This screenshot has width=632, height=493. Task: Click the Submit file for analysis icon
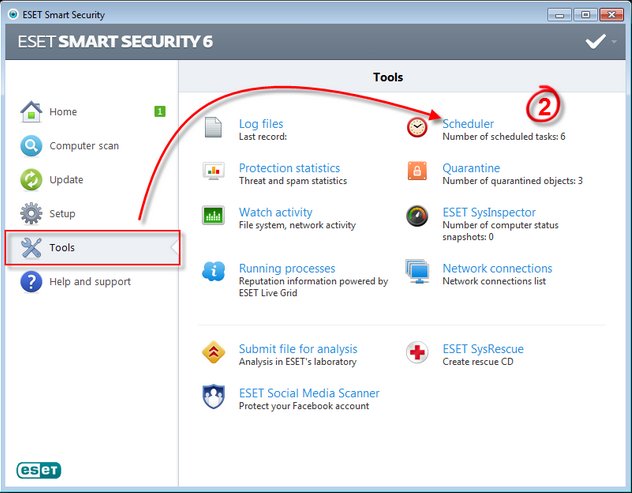[213, 352]
